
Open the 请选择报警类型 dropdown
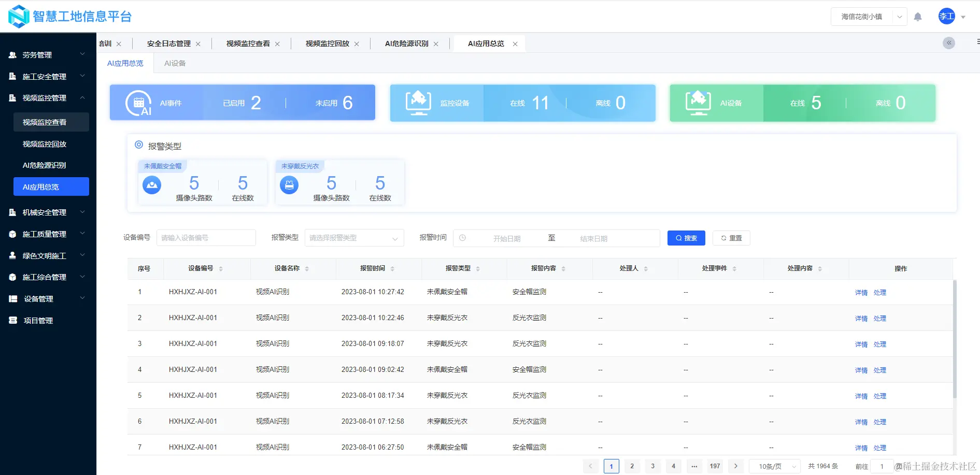coord(354,238)
